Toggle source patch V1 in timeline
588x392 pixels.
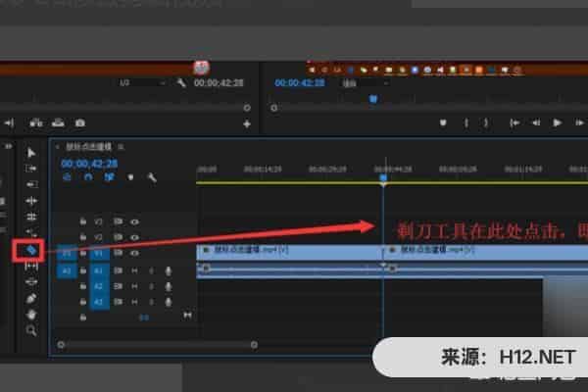point(67,253)
